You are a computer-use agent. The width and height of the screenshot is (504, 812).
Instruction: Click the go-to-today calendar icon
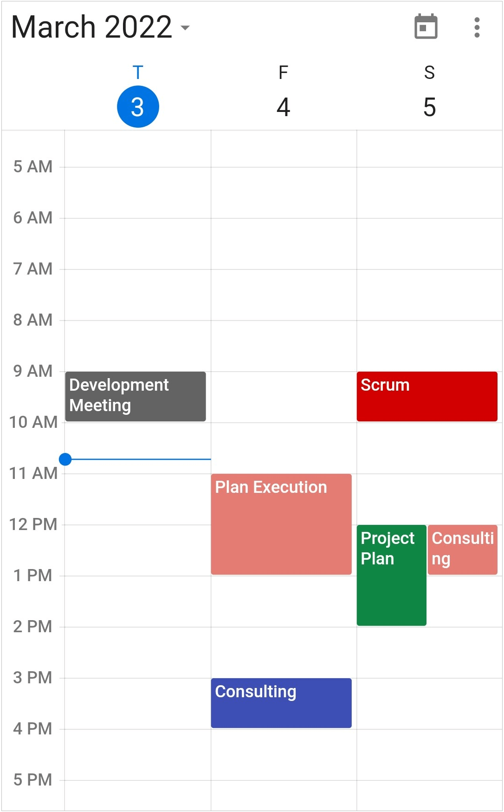click(426, 27)
